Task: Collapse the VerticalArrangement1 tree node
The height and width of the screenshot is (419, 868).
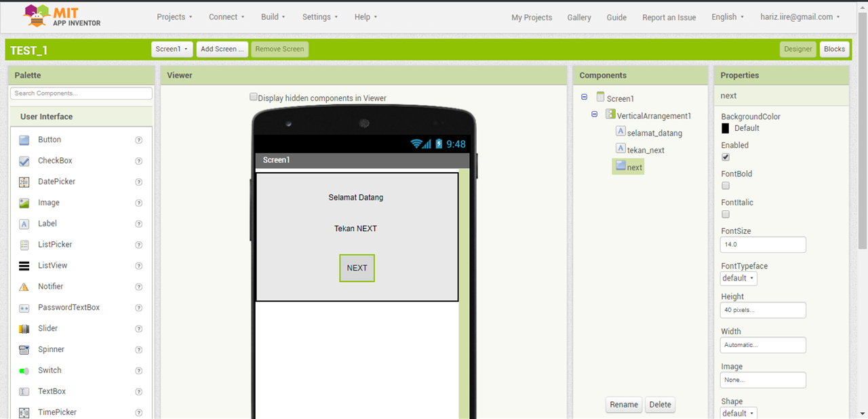Action: 595,115
